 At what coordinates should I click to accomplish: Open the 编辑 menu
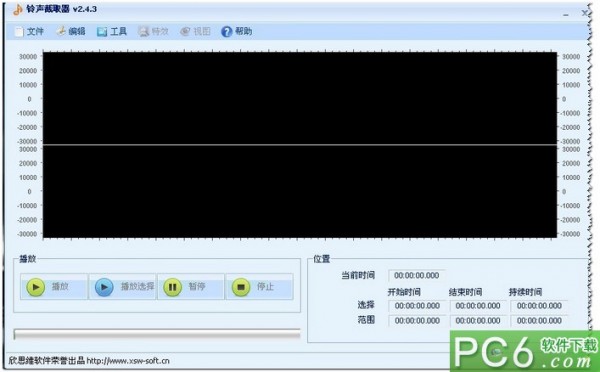(71, 31)
